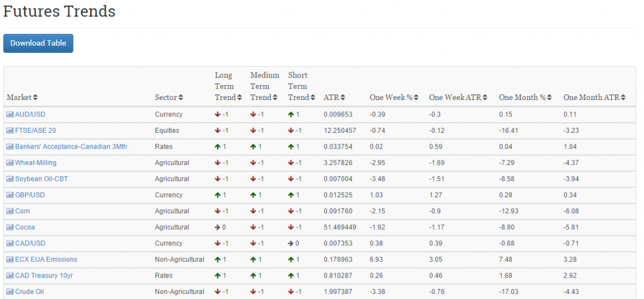Select ATR value 0.810287
Screen dimensions: 644x299
338,276
